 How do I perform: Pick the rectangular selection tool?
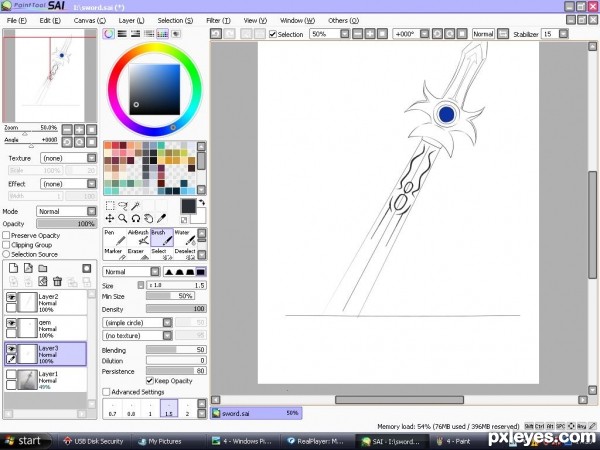(x=110, y=206)
